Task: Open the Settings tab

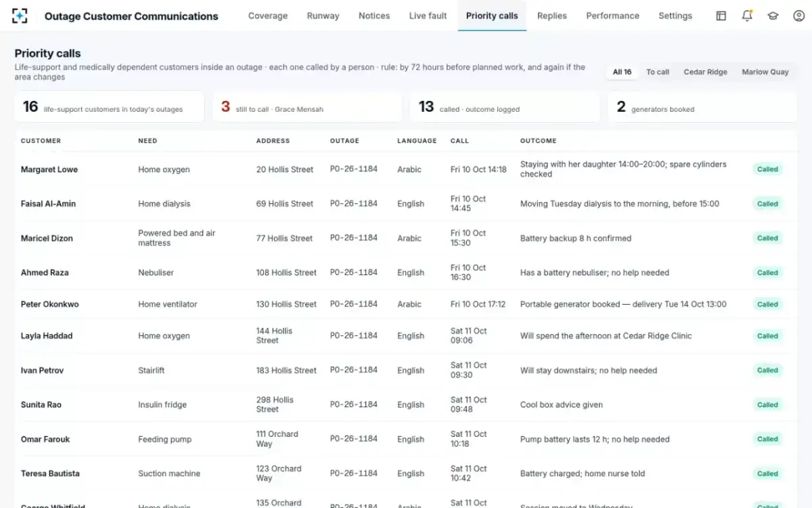Action: point(675,16)
